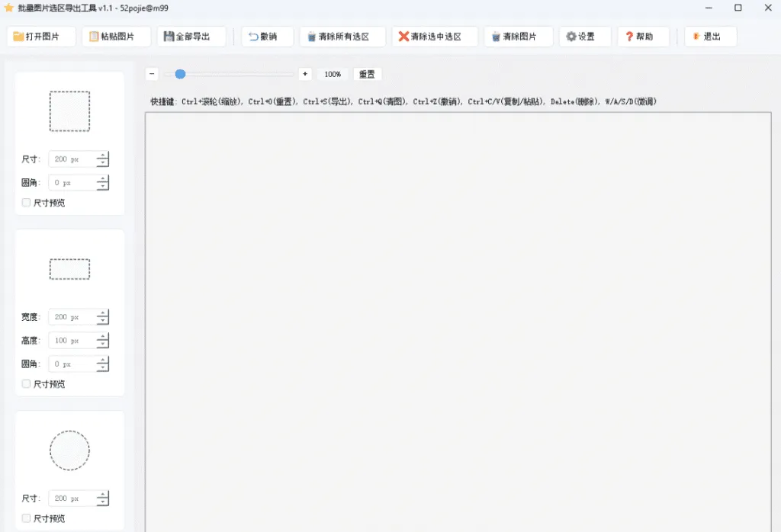
Task: Clear the loaded image via 清除图片
Action: coord(518,36)
